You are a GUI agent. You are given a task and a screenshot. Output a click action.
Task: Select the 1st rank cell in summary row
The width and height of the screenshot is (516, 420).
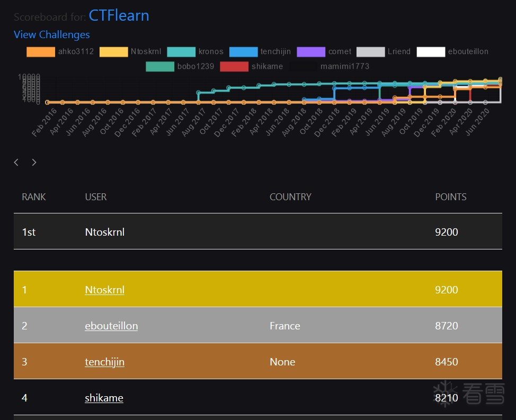(x=29, y=232)
